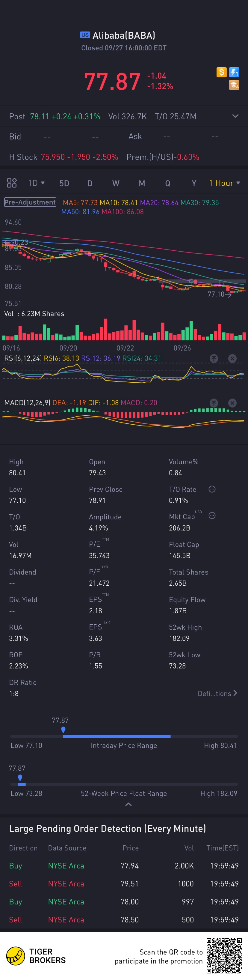Tap the candlestick price chart
The width and height of the screenshot is (248, 980).
(124, 262)
